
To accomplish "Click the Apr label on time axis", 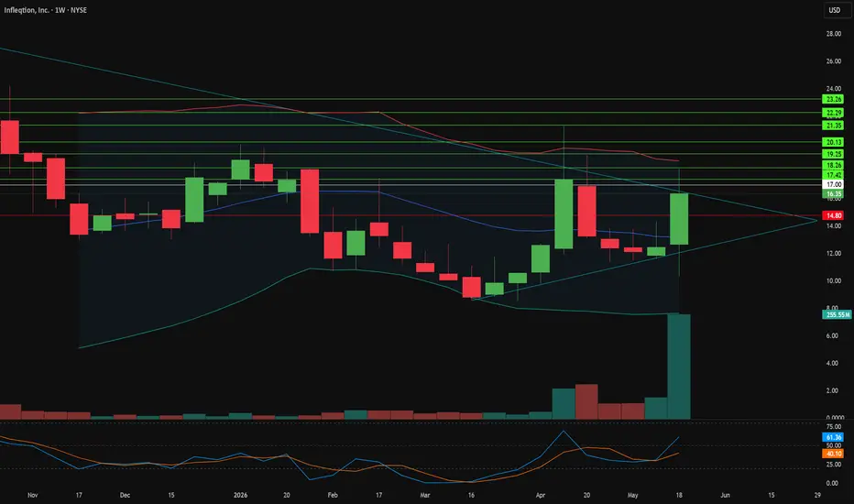I will (x=541, y=495).
